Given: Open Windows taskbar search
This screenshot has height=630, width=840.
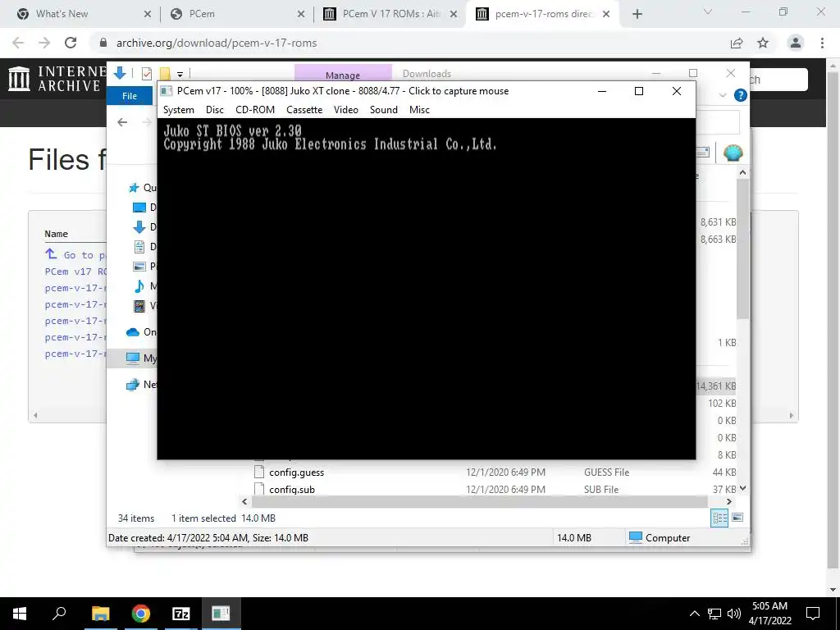Looking at the screenshot, I should pos(59,614).
